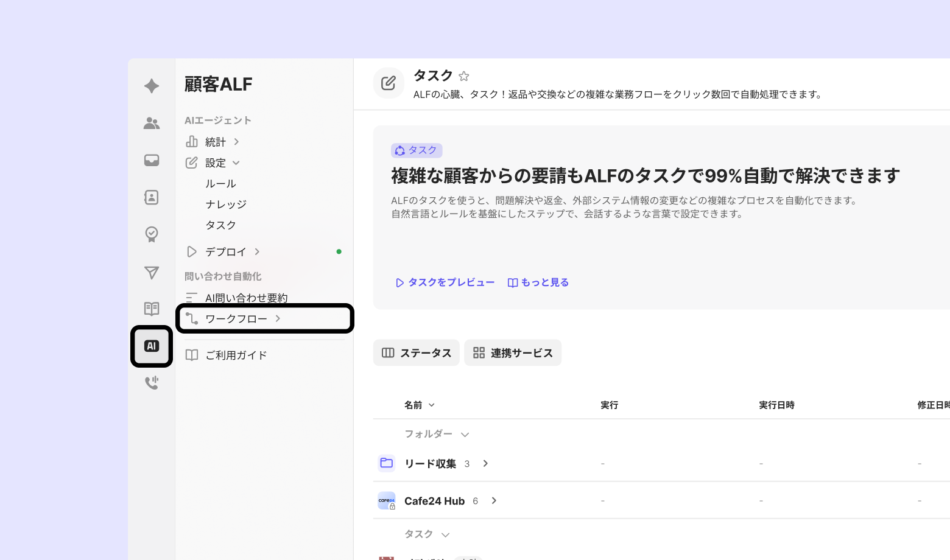Screen dimensions: 950x560
Task: Click the タスクをプレビュー link
Action: [445, 282]
